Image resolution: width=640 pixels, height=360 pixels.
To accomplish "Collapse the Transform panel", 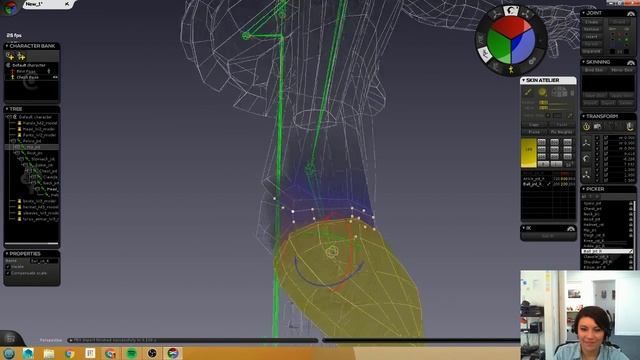I will point(584,116).
